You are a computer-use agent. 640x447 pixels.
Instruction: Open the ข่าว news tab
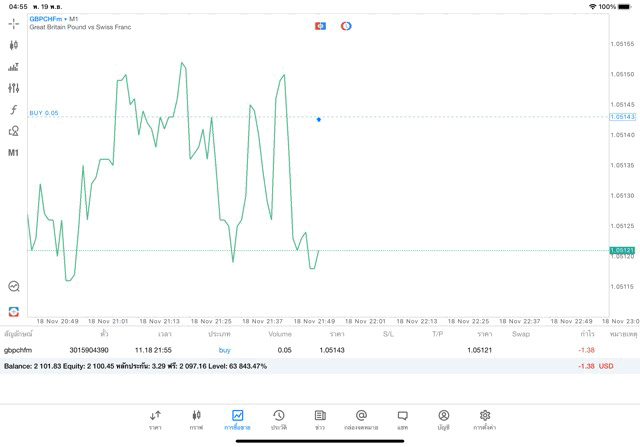pyautogui.click(x=320, y=419)
